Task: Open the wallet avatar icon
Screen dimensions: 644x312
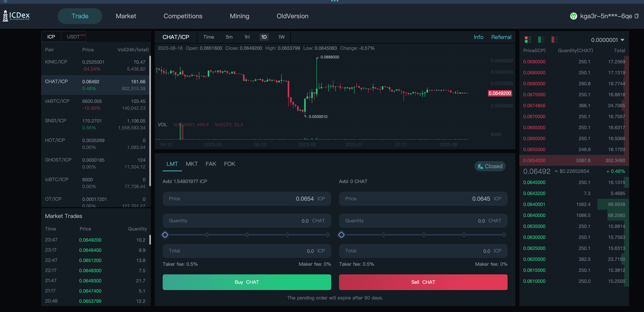Action: (573, 16)
